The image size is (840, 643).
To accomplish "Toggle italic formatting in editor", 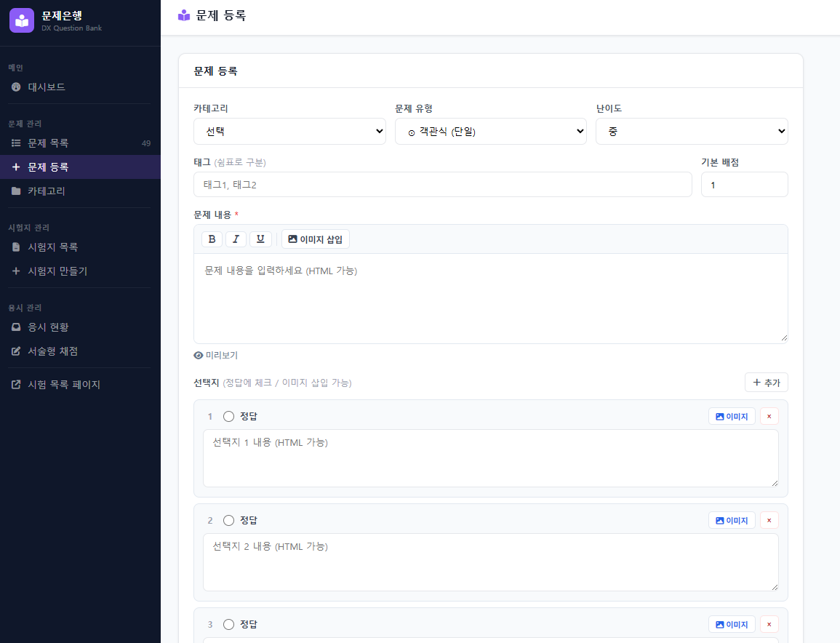I will (x=236, y=239).
